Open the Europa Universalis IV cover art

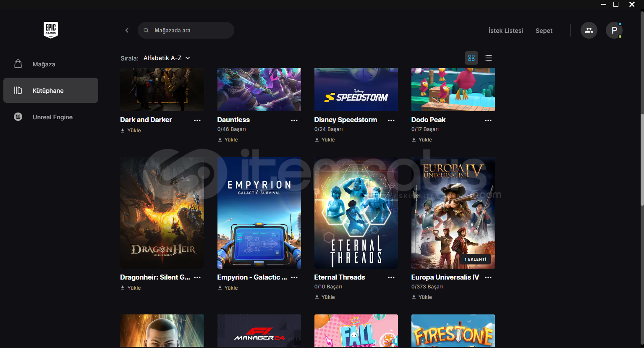tap(453, 213)
